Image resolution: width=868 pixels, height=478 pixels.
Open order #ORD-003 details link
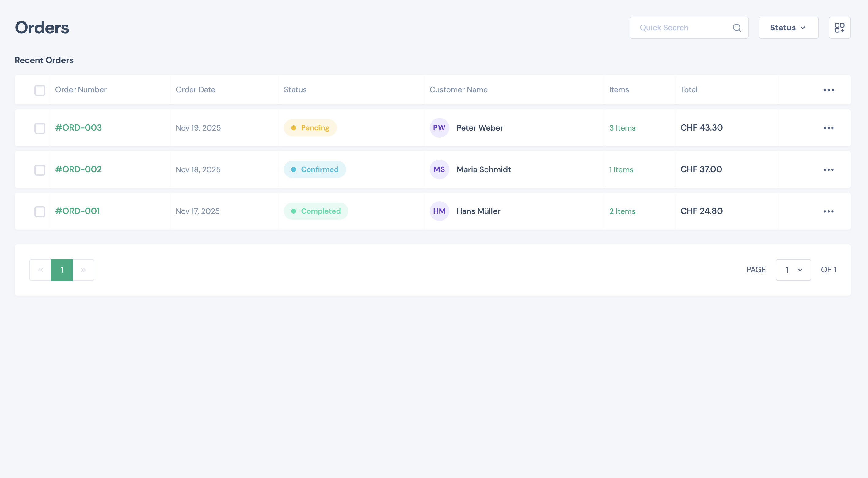[78, 128]
